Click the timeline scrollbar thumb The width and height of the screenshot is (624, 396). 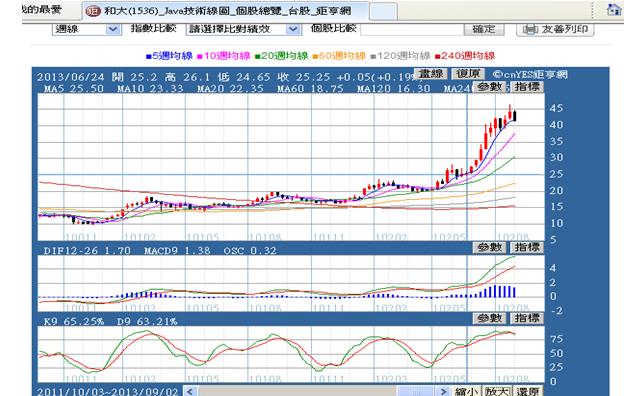pyautogui.click(x=415, y=391)
